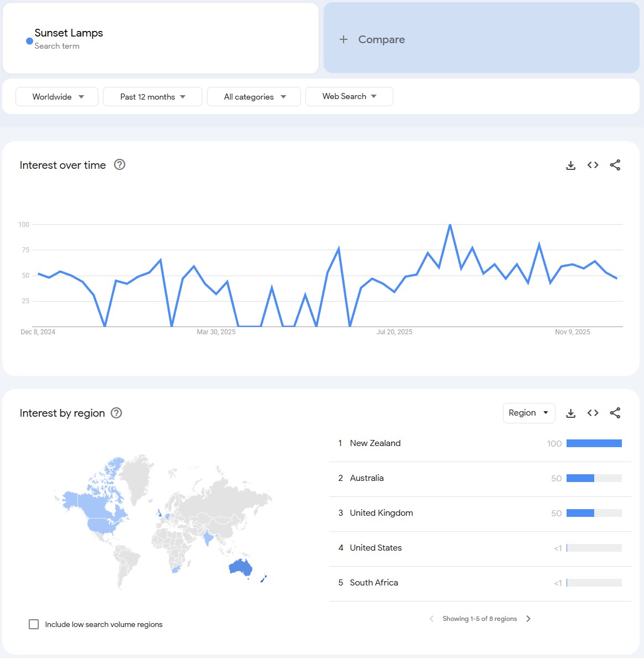Screen dimensions: 644x658
Task: Select New Zealand in the region list
Action: point(375,443)
